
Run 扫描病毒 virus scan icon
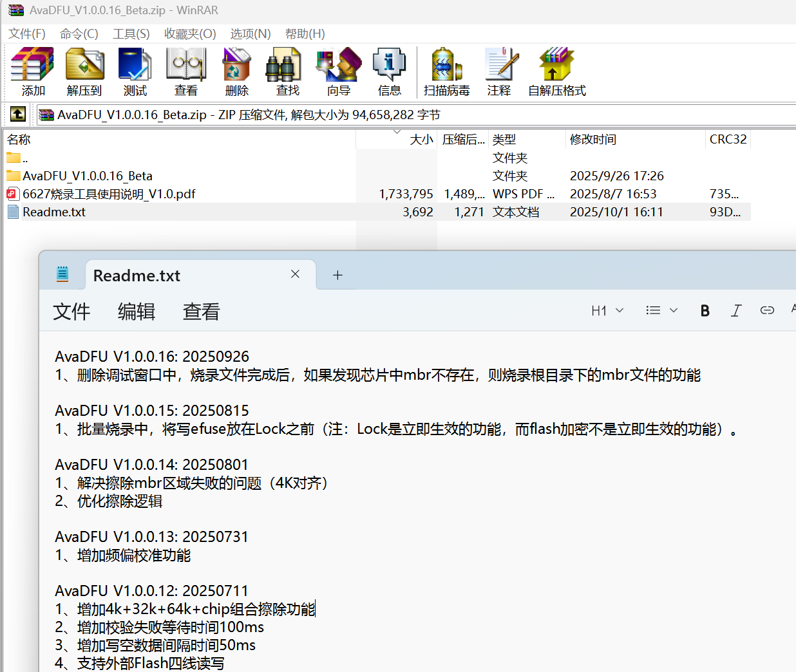click(x=446, y=71)
